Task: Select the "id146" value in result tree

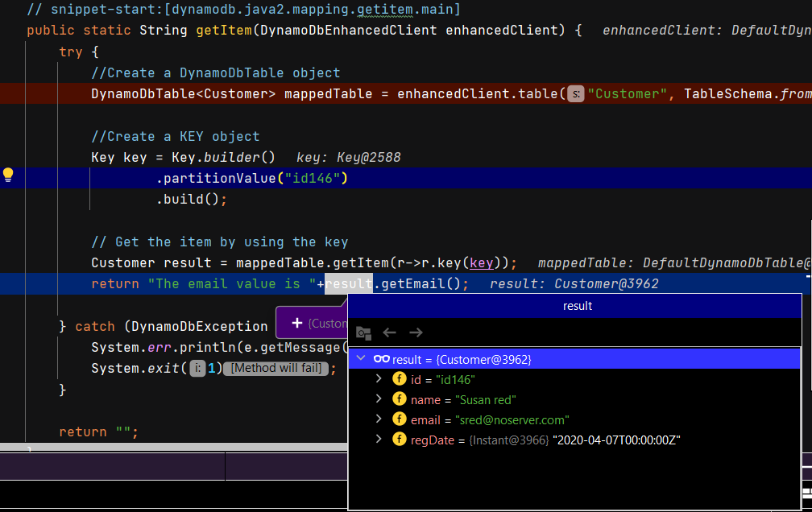Action: 455,379
